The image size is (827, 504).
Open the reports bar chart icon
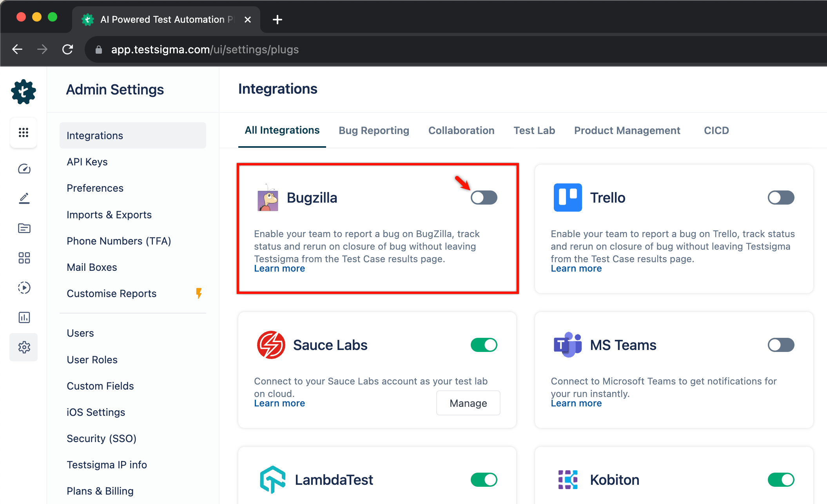[24, 317]
